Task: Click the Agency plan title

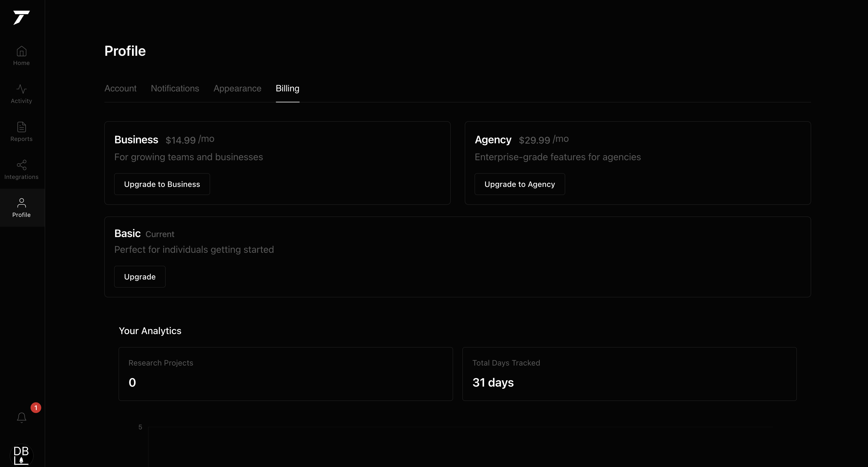Action: 493,139
